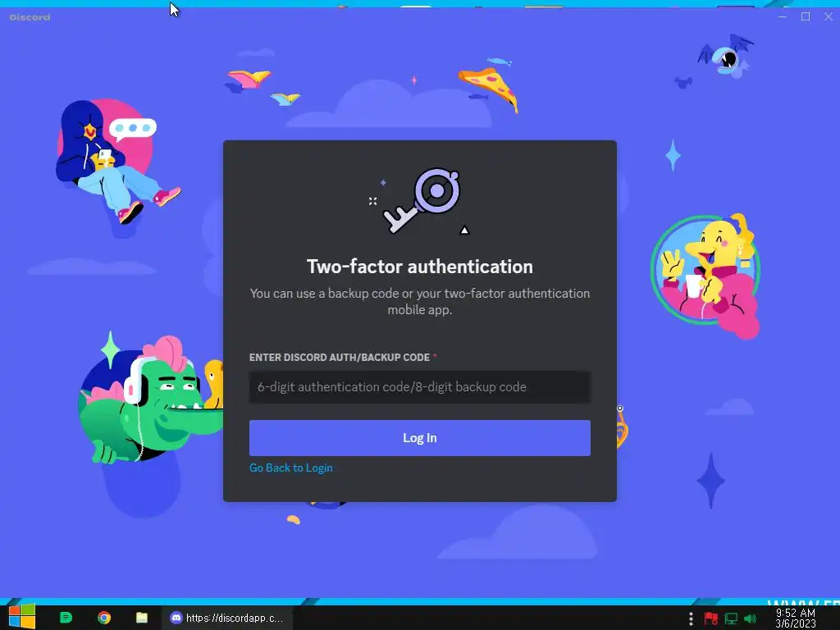
Task: Open the volume speaker tray icon
Action: pos(750,619)
